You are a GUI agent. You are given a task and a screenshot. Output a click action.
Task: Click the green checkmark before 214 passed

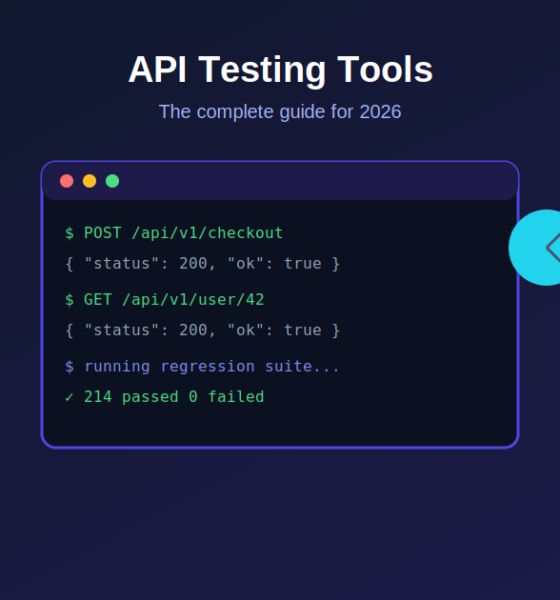(x=69, y=397)
